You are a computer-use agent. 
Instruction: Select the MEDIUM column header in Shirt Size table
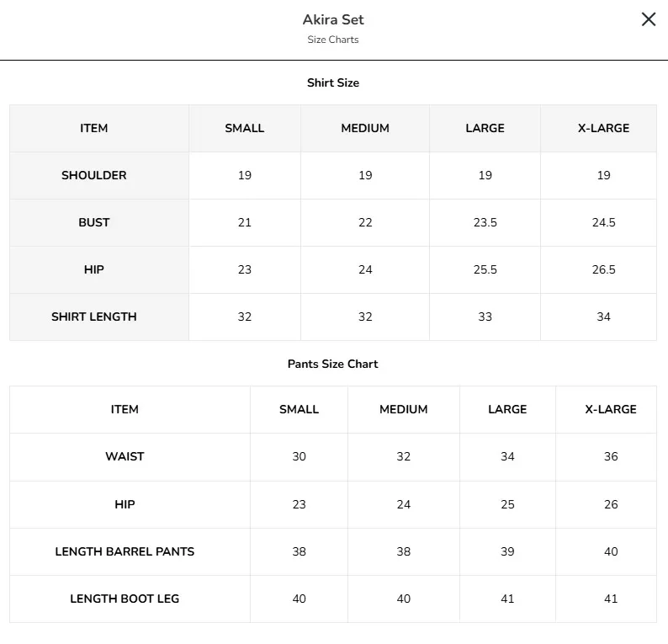click(x=365, y=128)
